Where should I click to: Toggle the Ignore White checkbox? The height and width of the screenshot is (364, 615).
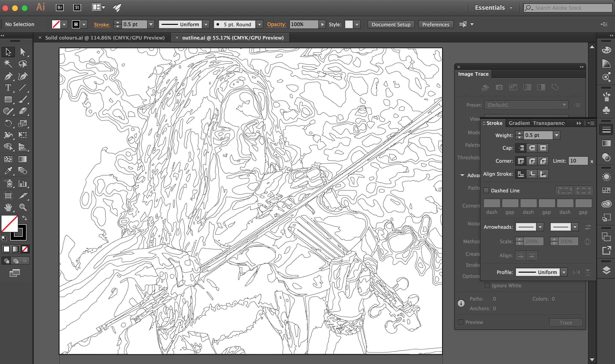tap(487, 285)
